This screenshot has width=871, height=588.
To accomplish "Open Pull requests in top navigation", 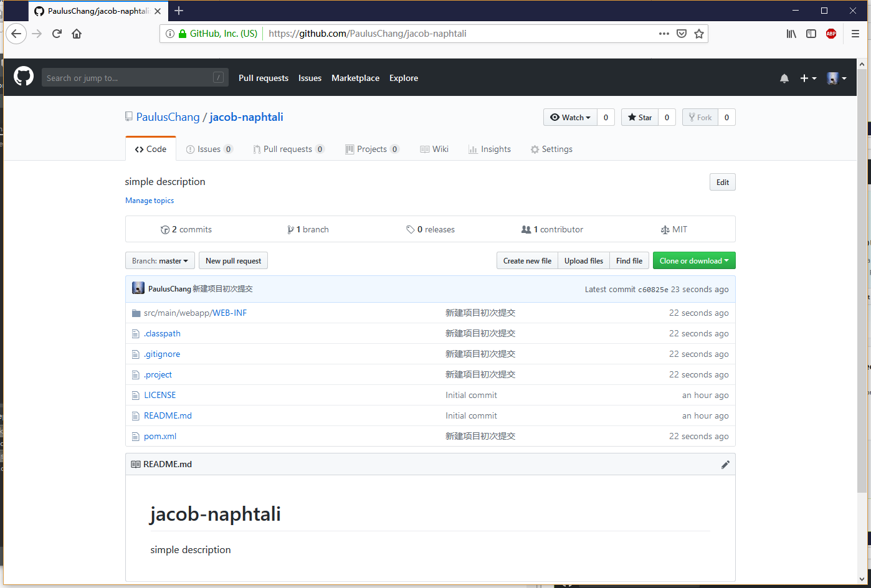I will click(264, 78).
